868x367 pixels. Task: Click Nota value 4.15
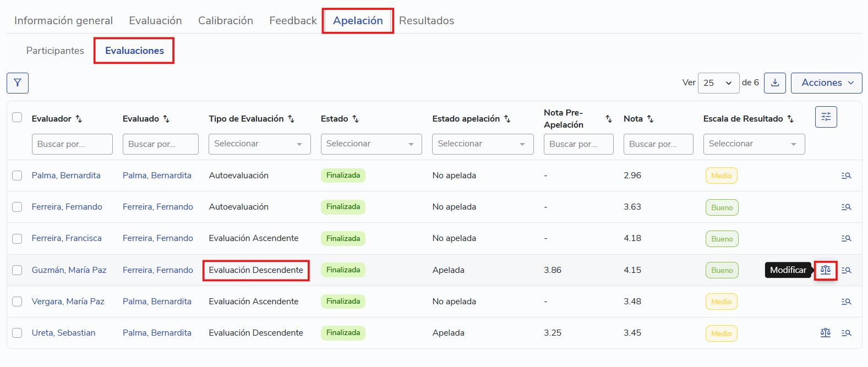(x=632, y=270)
